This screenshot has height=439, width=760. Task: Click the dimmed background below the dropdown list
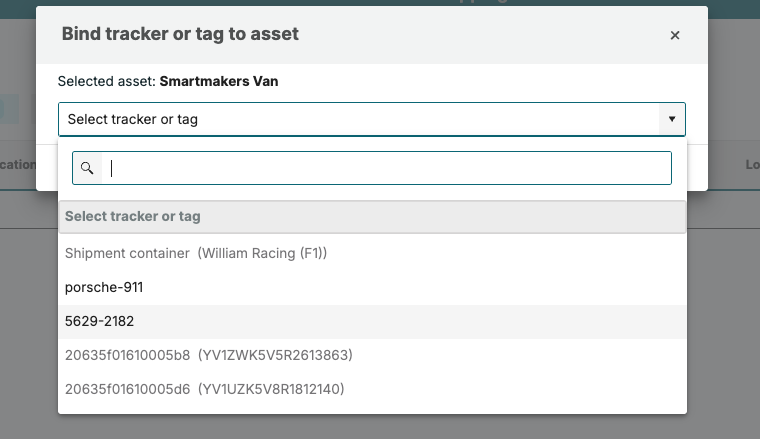380,427
